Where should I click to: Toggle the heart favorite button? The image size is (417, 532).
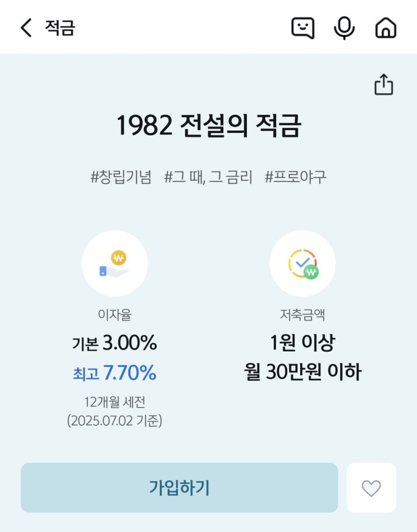point(371,488)
